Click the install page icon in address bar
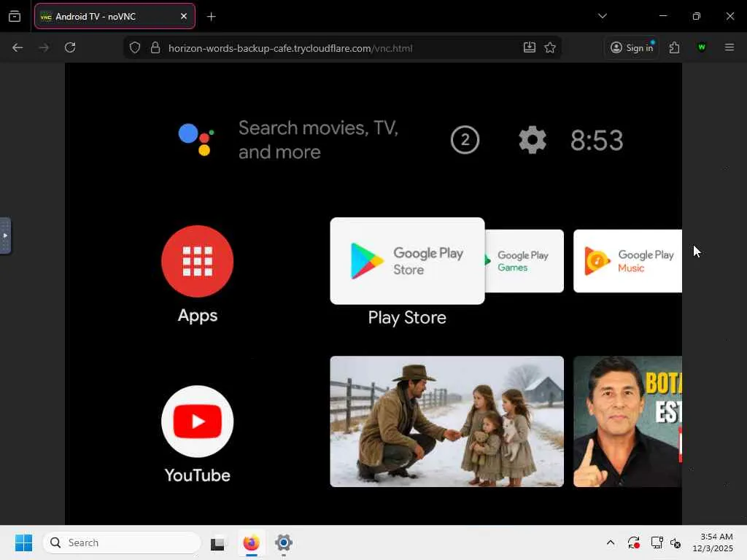This screenshot has width=747, height=560. pos(530,47)
